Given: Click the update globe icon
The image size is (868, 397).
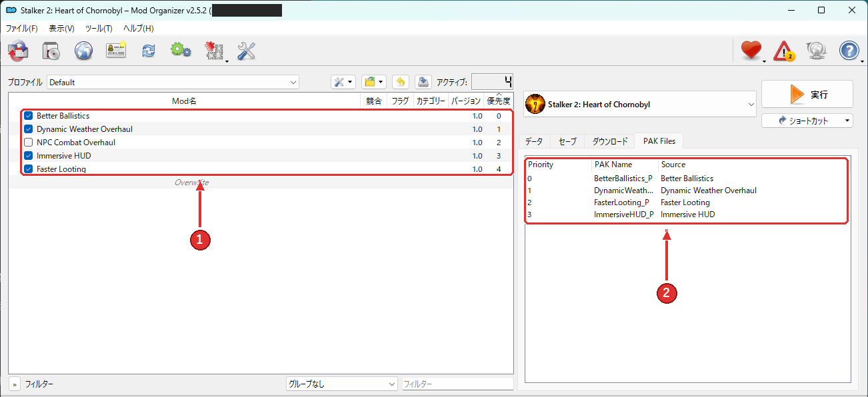Looking at the screenshot, I should (x=816, y=51).
